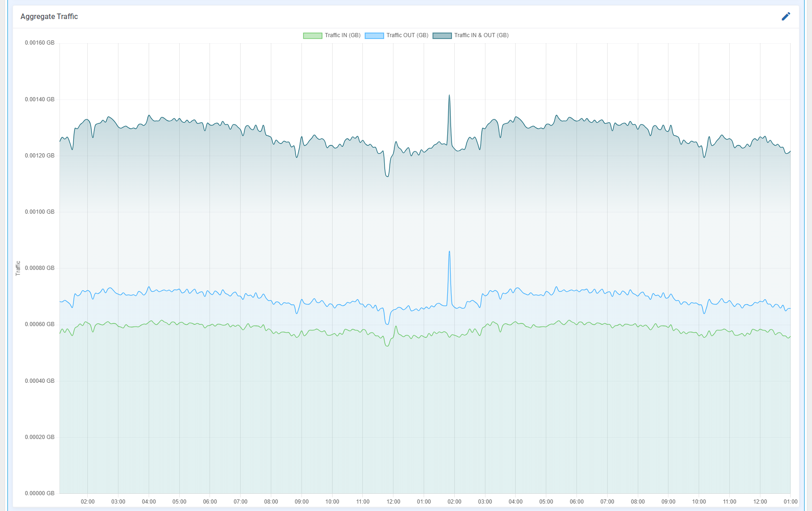Click the edit pencil icon
The height and width of the screenshot is (511, 812).
click(x=786, y=16)
